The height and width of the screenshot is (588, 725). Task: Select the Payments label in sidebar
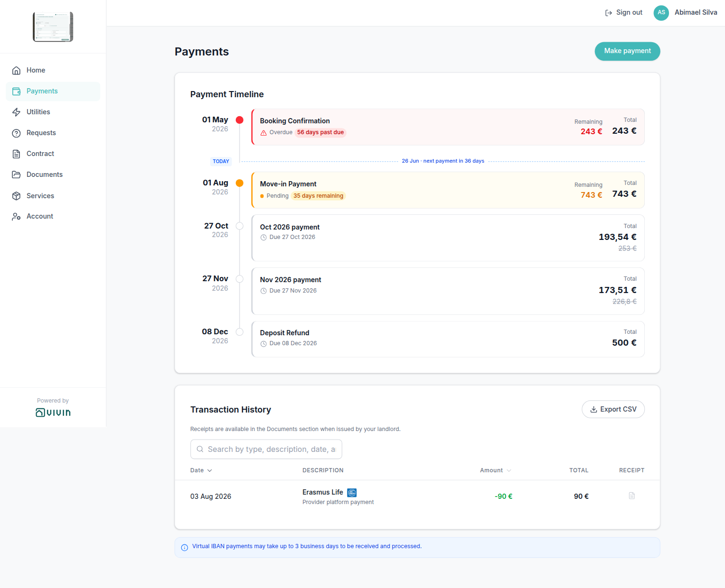tap(42, 92)
